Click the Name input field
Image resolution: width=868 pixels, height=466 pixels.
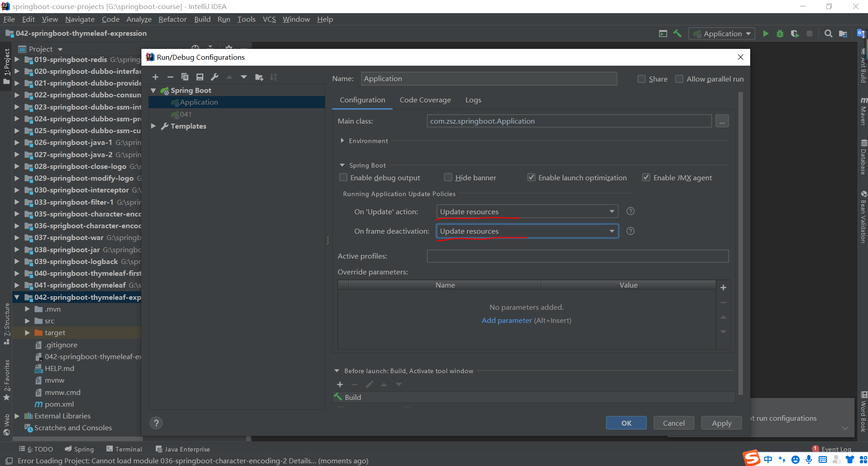tap(489, 79)
